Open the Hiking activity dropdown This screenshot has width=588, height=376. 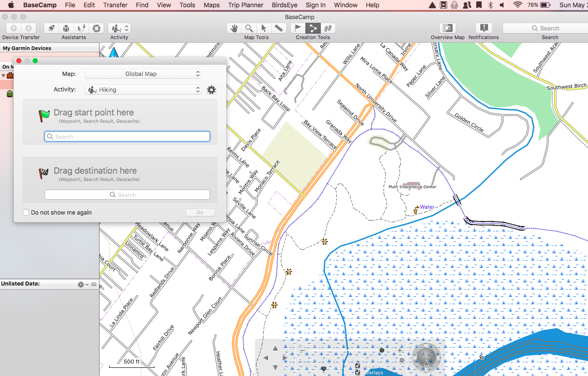[x=143, y=90]
